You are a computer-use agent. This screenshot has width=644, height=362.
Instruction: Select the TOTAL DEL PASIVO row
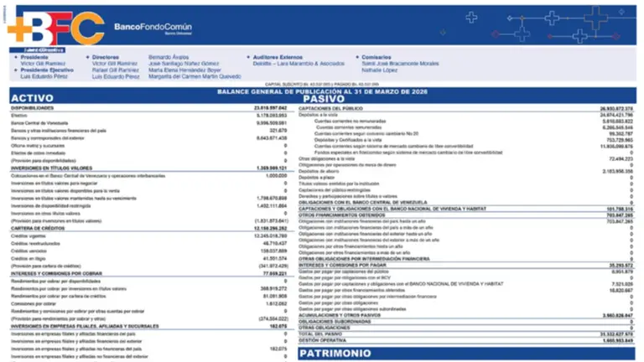click(319, 334)
